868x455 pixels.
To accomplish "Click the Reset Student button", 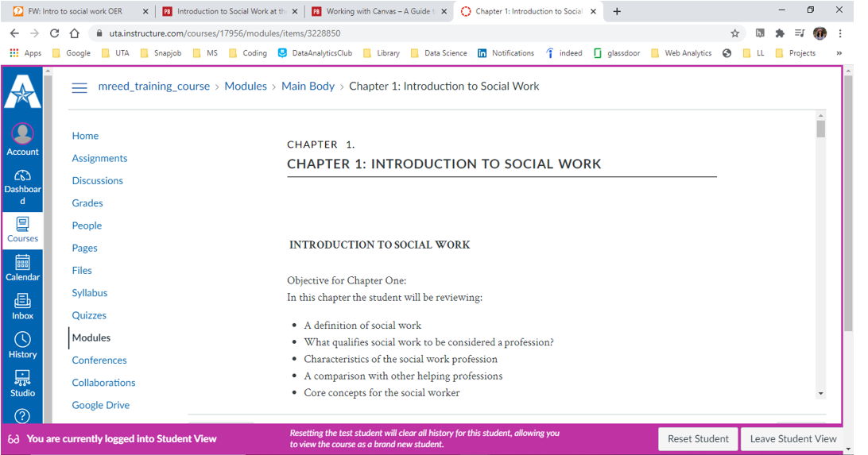I will [x=698, y=438].
